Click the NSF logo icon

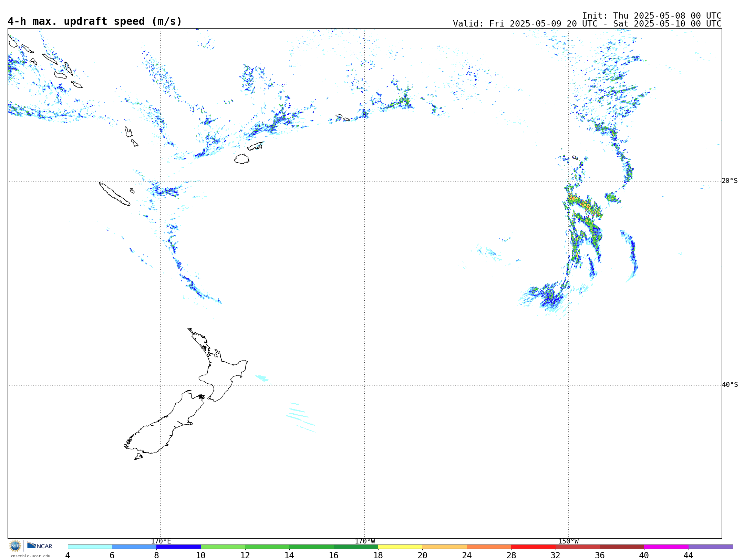tap(15, 546)
